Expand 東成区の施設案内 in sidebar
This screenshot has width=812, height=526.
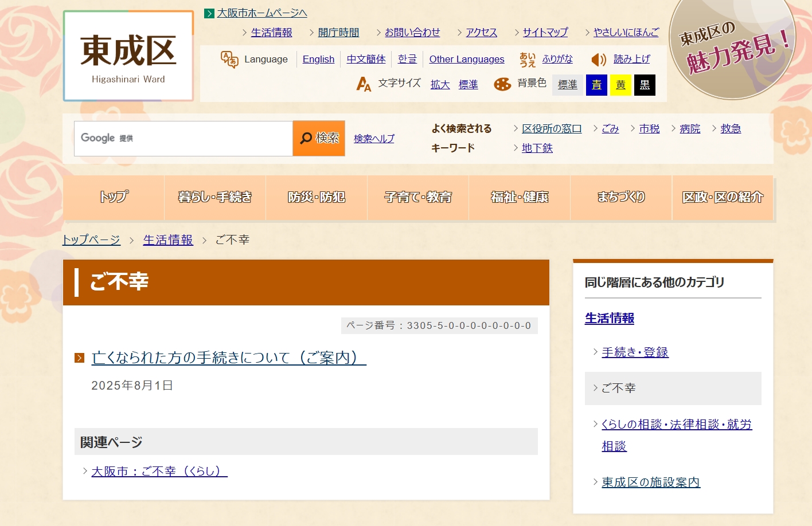pyautogui.click(x=650, y=482)
